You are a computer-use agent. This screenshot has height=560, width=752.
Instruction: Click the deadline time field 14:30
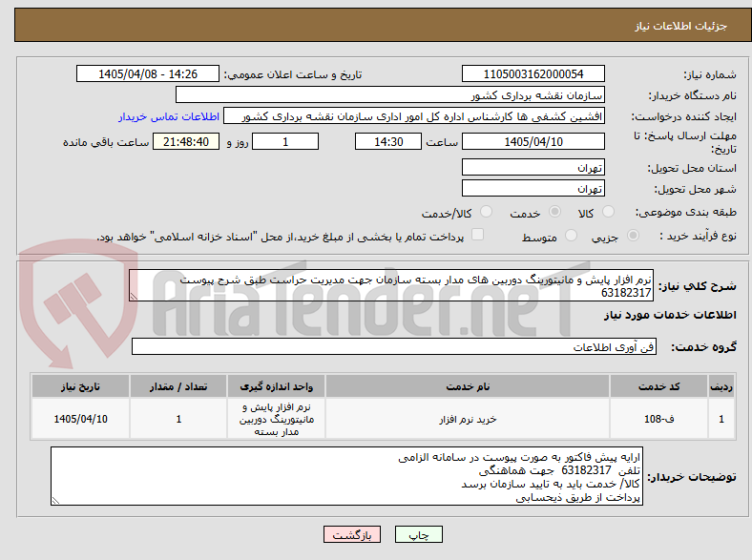tap(388, 141)
